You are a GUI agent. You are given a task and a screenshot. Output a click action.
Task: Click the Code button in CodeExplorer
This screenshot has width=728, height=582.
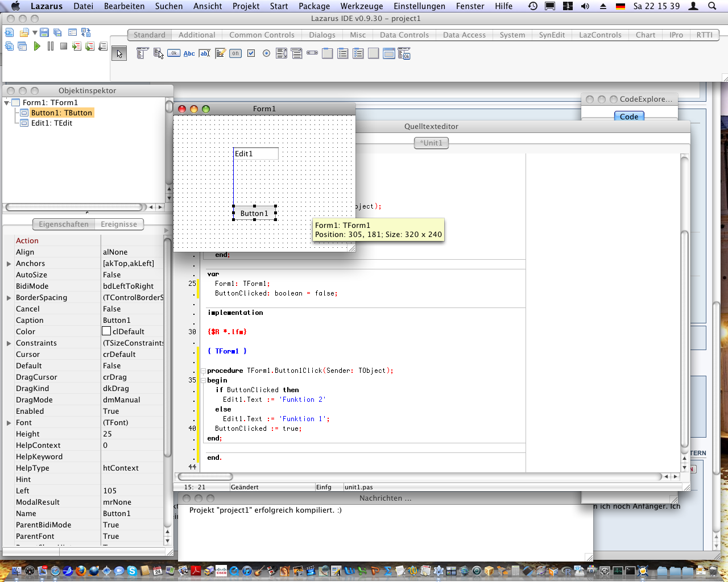click(628, 117)
